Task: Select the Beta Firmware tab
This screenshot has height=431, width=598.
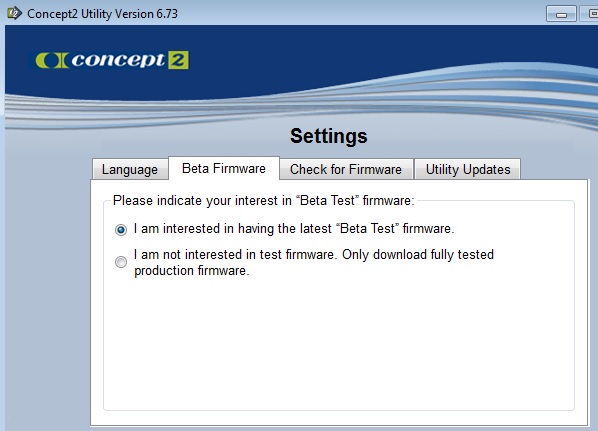Action: [224, 168]
